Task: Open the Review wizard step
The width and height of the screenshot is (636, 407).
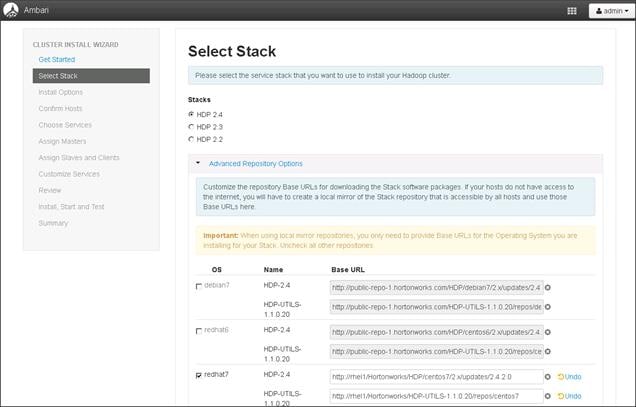Action: click(50, 190)
